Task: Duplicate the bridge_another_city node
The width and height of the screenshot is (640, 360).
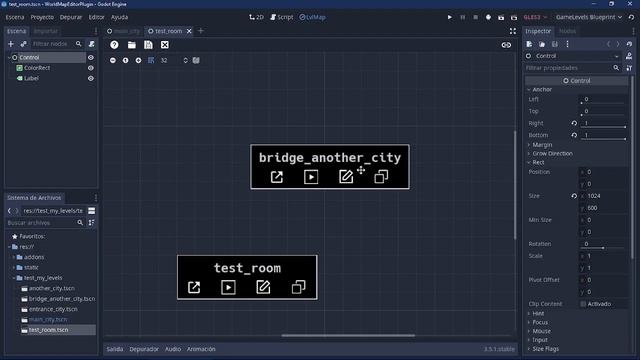Action: pyautogui.click(x=381, y=177)
